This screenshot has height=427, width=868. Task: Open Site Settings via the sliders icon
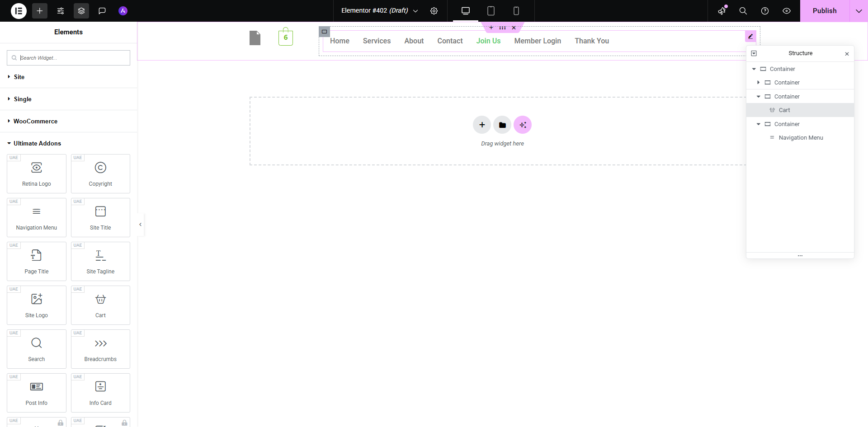(x=60, y=11)
